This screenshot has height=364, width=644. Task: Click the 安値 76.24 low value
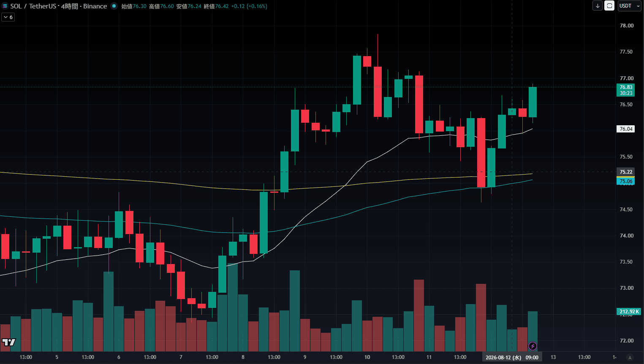(189, 6)
